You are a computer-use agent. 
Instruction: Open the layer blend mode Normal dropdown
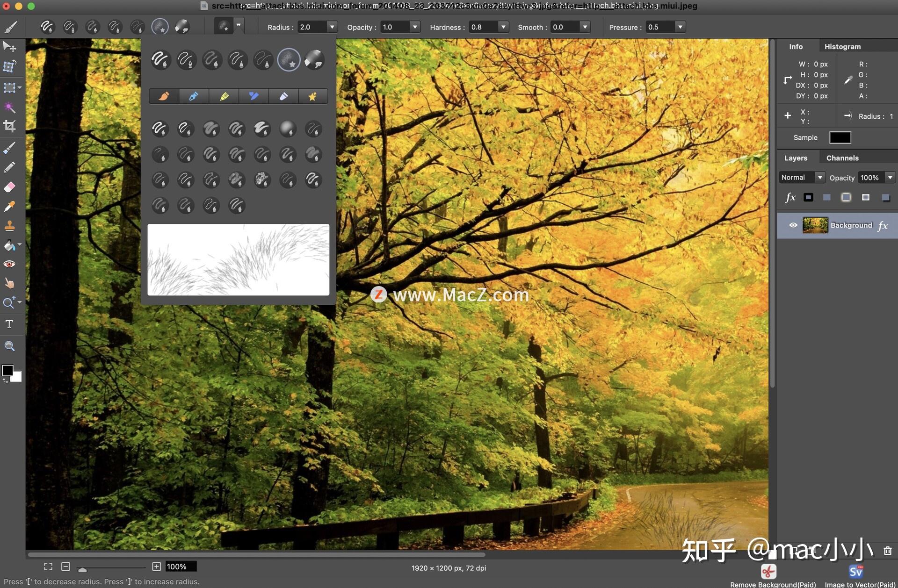(820, 177)
